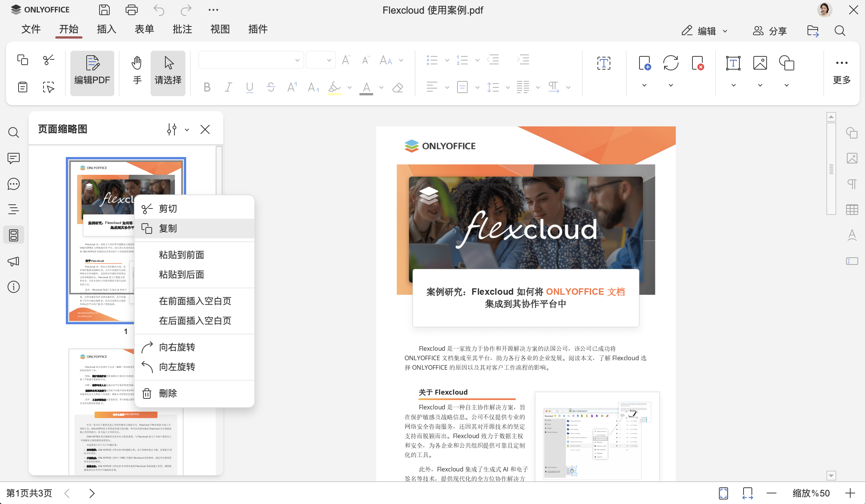Open the chat panel in left sidebar
Image resolution: width=865 pixels, height=504 pixels.
click(14, 184)
